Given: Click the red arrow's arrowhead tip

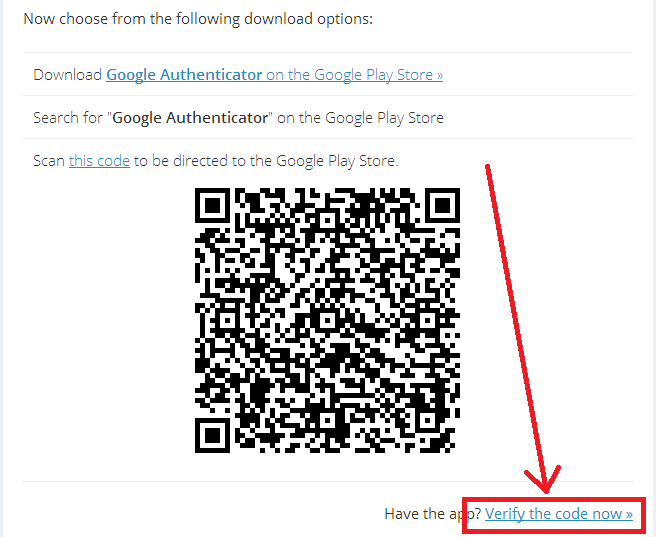Looking at the screenshot, I should click(x=546, y=491).
